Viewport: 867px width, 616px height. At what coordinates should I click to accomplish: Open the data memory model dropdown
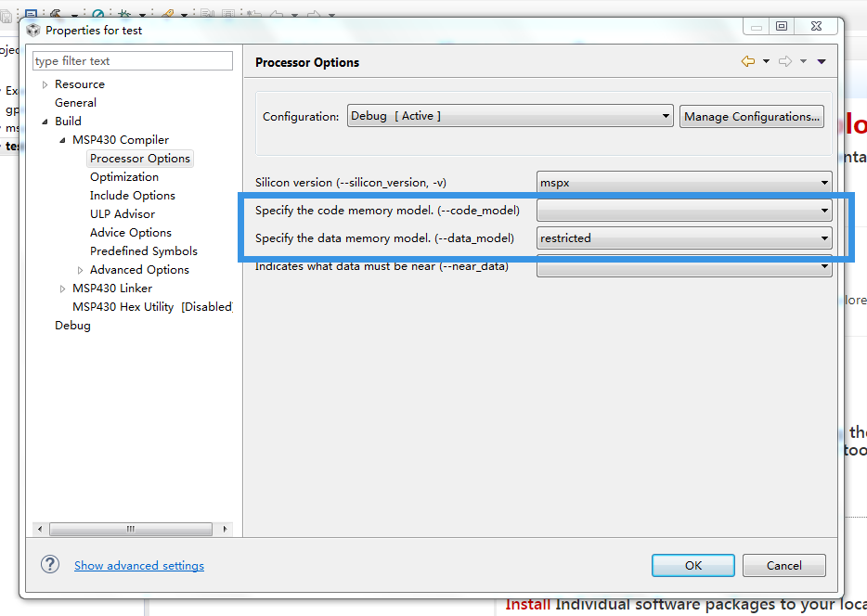(684, 238)
